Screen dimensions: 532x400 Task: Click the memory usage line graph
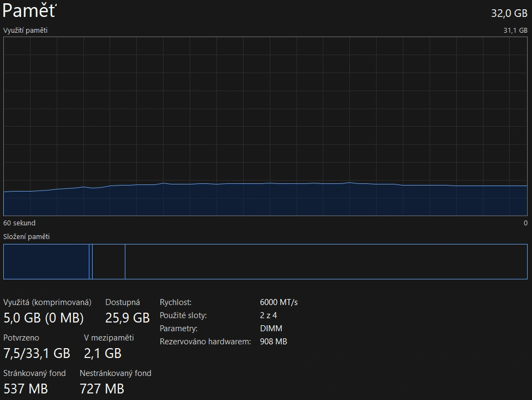(x=265, y=127)
